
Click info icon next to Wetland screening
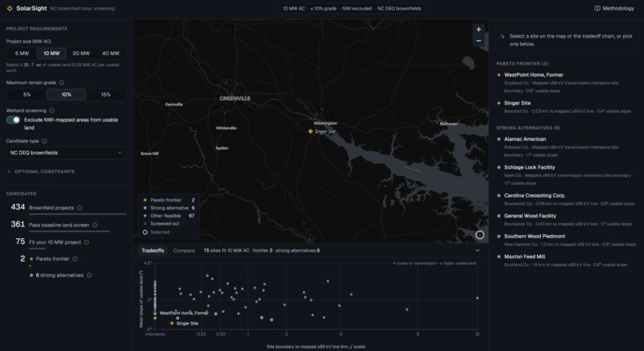click(x=52, y=110)
